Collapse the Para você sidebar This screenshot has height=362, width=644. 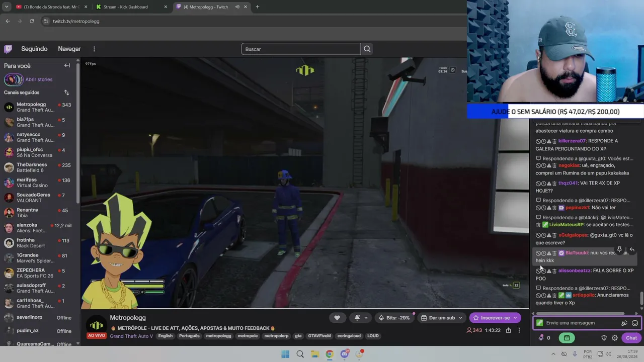[67, 65]
